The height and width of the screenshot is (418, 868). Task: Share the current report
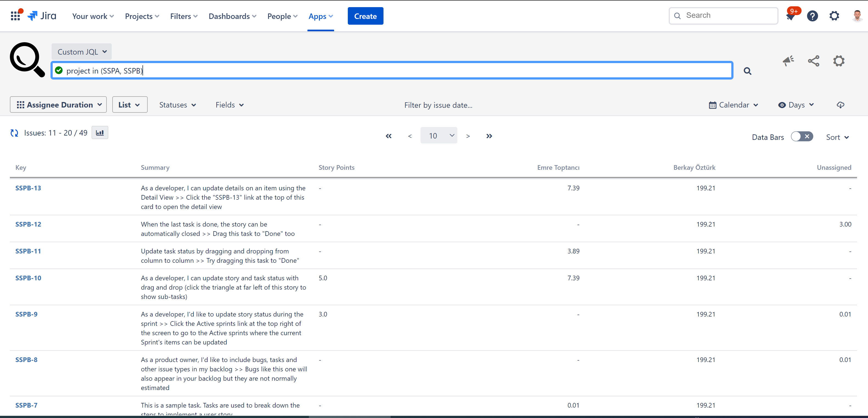point(813,61)
